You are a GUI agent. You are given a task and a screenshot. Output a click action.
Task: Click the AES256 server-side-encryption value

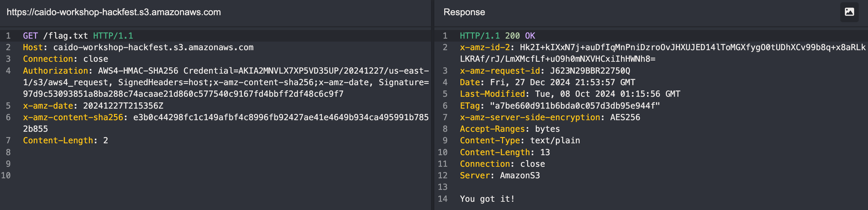pos(625,117)
